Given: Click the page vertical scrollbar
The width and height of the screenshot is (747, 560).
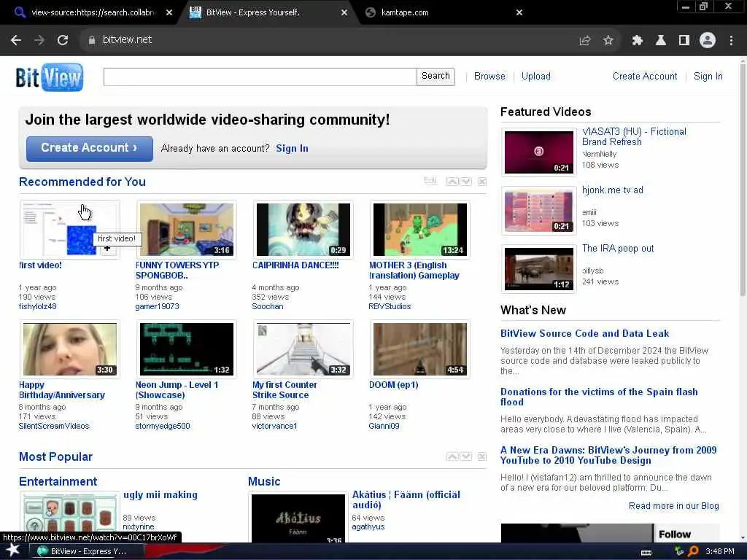Looking at the screenshot, I should 743,179.
